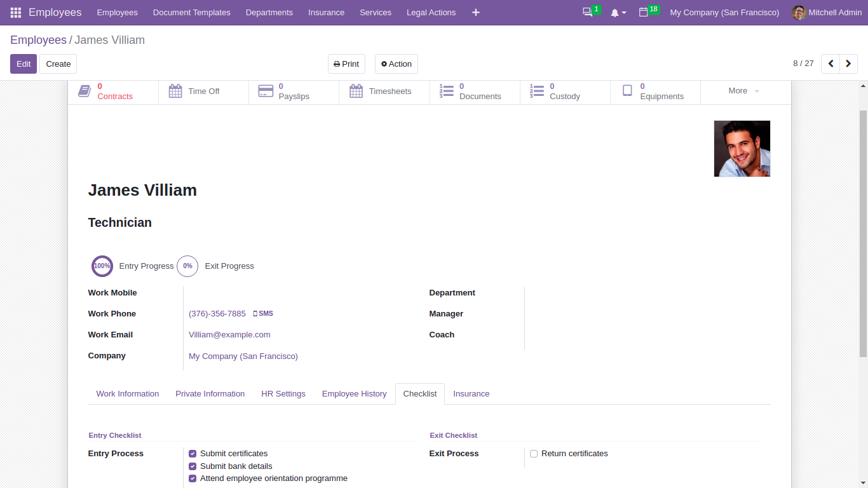The height and width of the screenshot is (488, 868).
Task: Click the Exit Progress indicator
Action: tap(187, 266)
